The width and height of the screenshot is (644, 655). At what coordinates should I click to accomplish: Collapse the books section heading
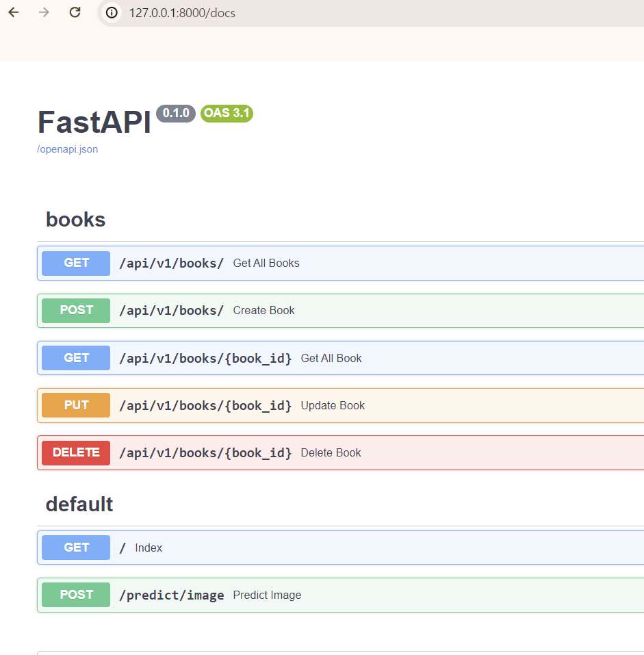click(x=75, y=220)
